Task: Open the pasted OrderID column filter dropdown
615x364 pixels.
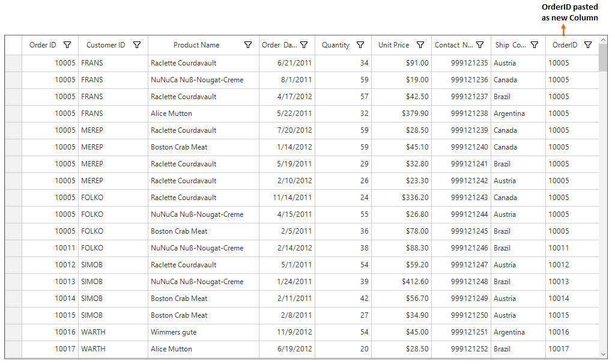Action: (588, 44)
